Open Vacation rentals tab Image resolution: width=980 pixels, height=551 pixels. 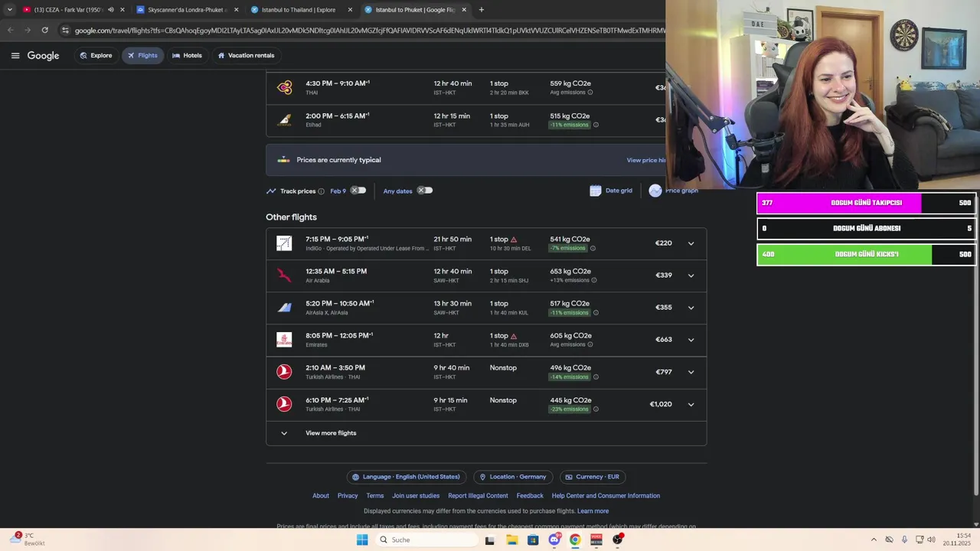[246, 55]
